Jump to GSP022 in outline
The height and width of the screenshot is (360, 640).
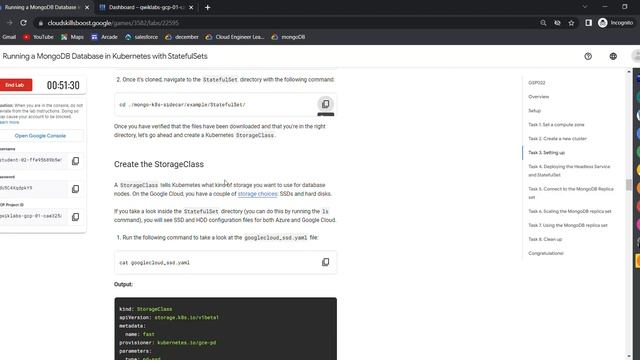coord(537,83)
